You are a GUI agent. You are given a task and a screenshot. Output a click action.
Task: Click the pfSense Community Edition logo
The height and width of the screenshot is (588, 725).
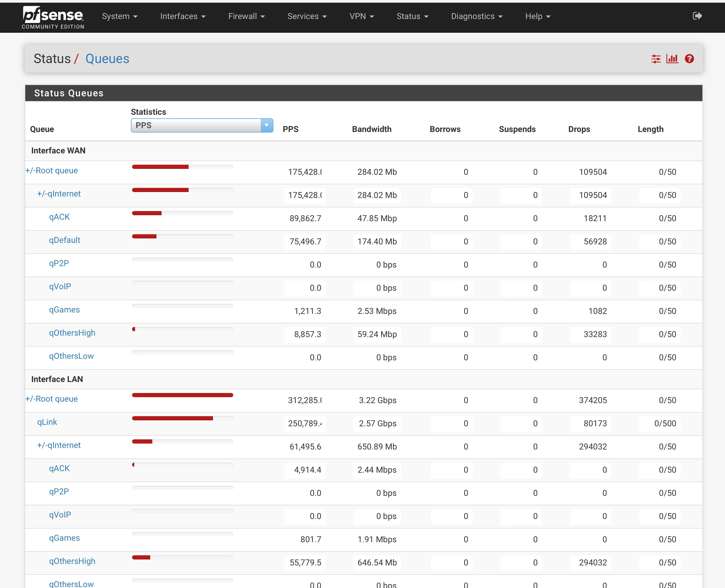53,18
